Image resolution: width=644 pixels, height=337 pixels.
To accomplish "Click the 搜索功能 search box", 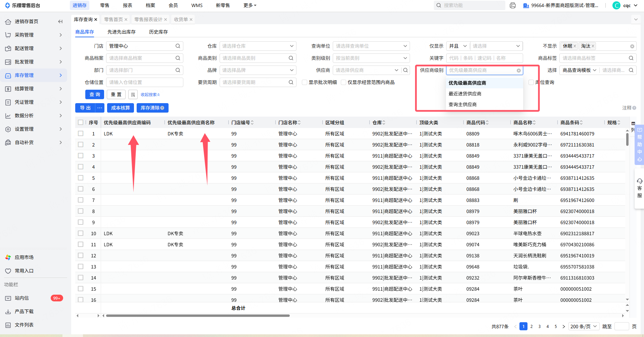I will tap(469, 5).
